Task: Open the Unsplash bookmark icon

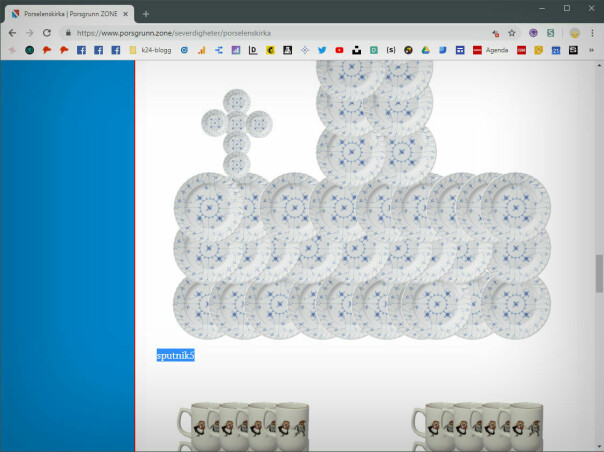Action: [x=356, y=50]
